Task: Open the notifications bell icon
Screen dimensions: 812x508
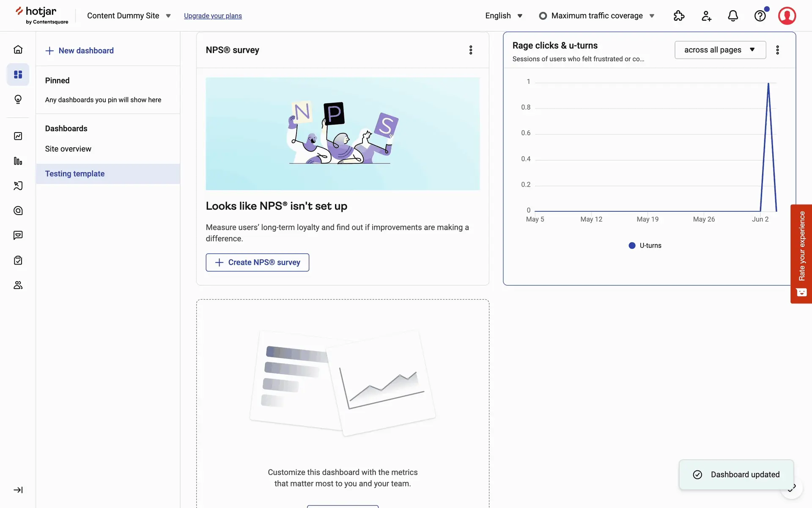Action: click(733, 16)
